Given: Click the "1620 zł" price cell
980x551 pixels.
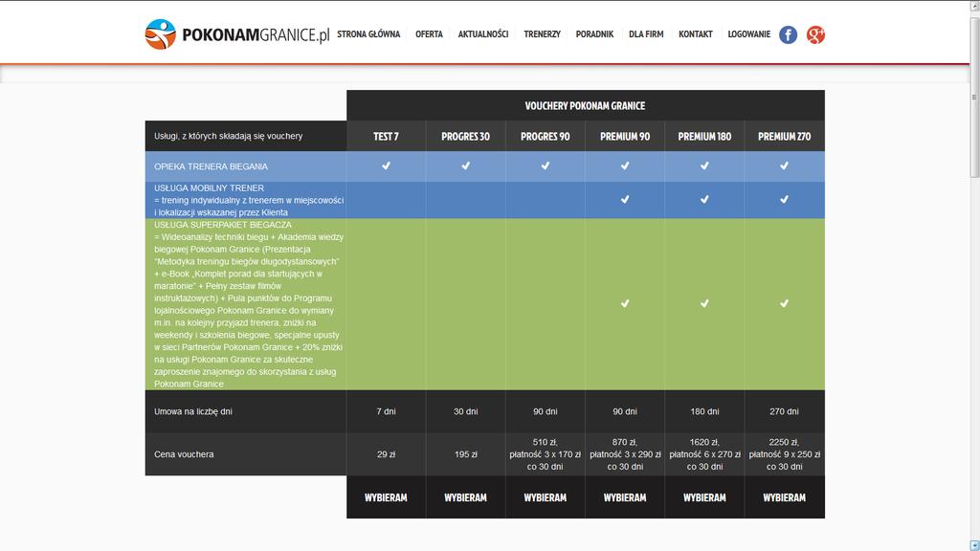Looking at the screenshot, I should click(704, 454).
